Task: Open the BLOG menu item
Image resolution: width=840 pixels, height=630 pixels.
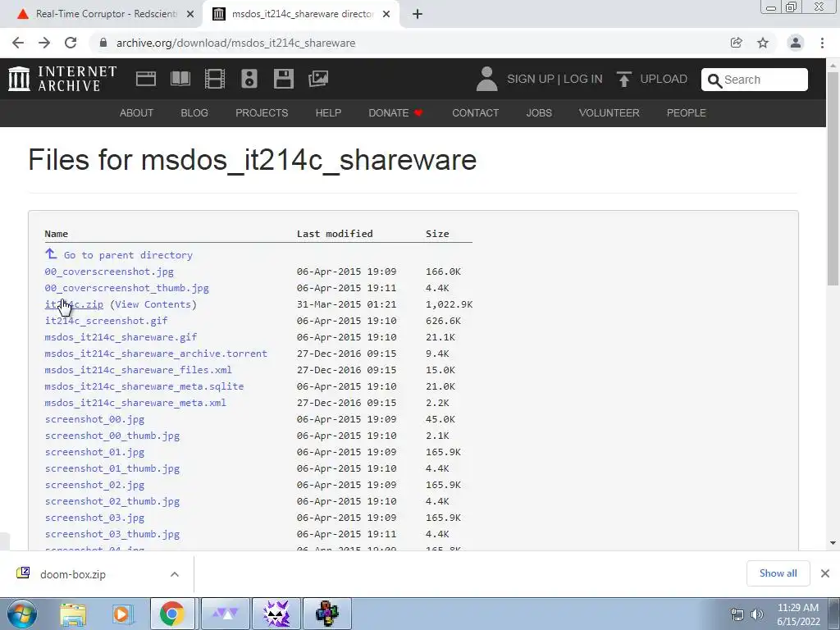Action: point(194,113)
